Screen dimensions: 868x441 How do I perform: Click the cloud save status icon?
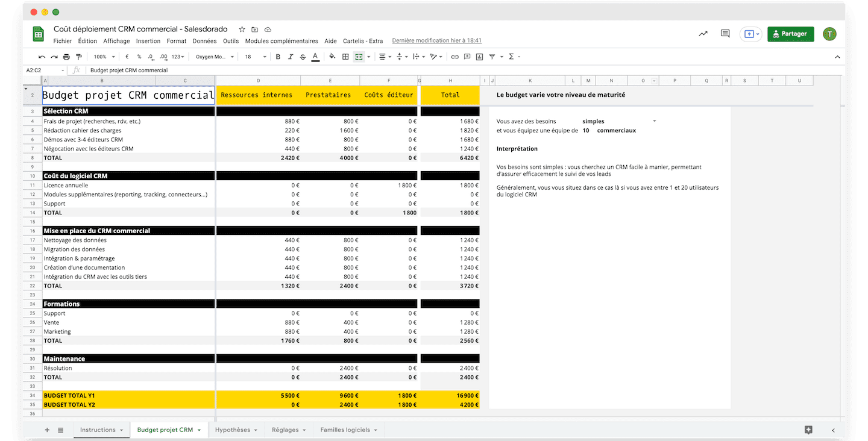268,29
